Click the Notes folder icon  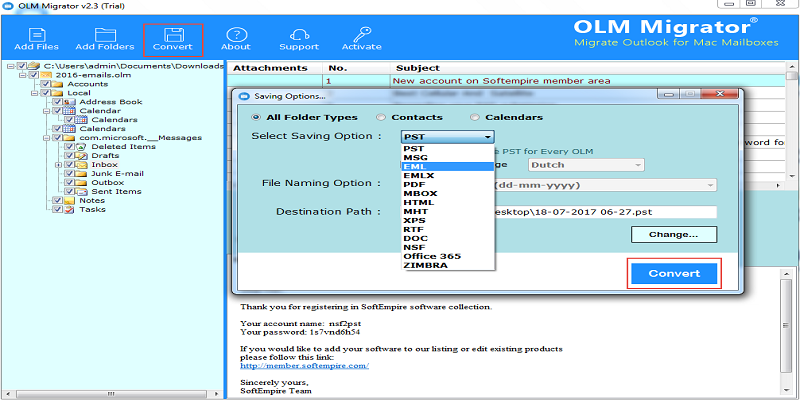(69, 201)
